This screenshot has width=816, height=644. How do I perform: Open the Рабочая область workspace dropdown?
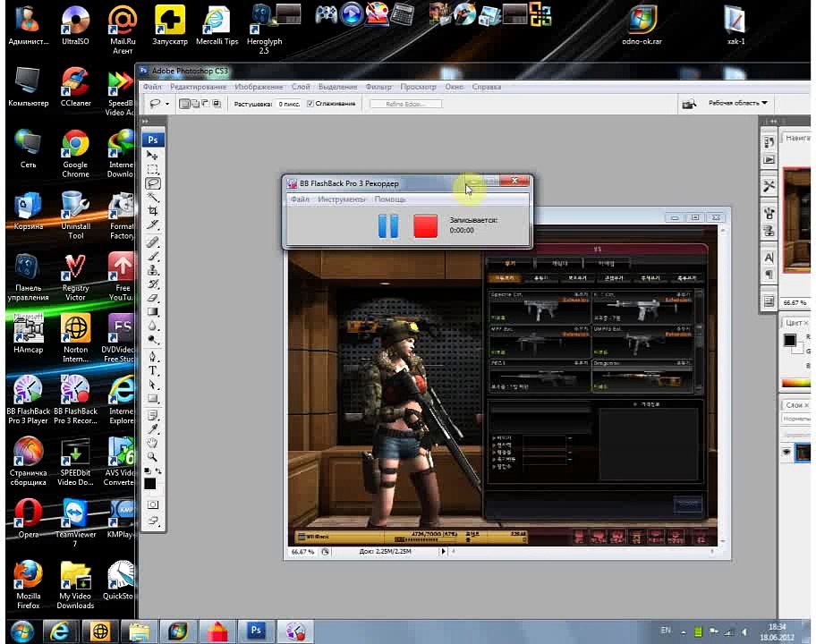(737, 103)
